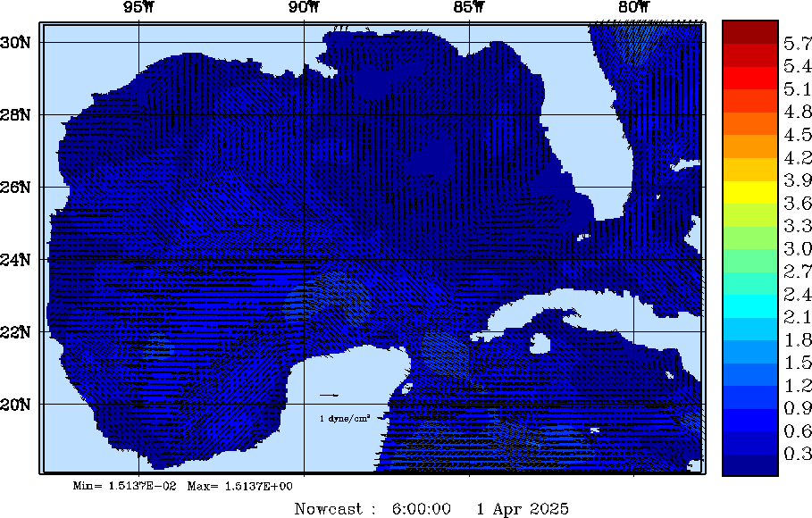812x518 pixels.
Task: Click the 'Min= 1.5137E-02' value
Action: (124, 486)
